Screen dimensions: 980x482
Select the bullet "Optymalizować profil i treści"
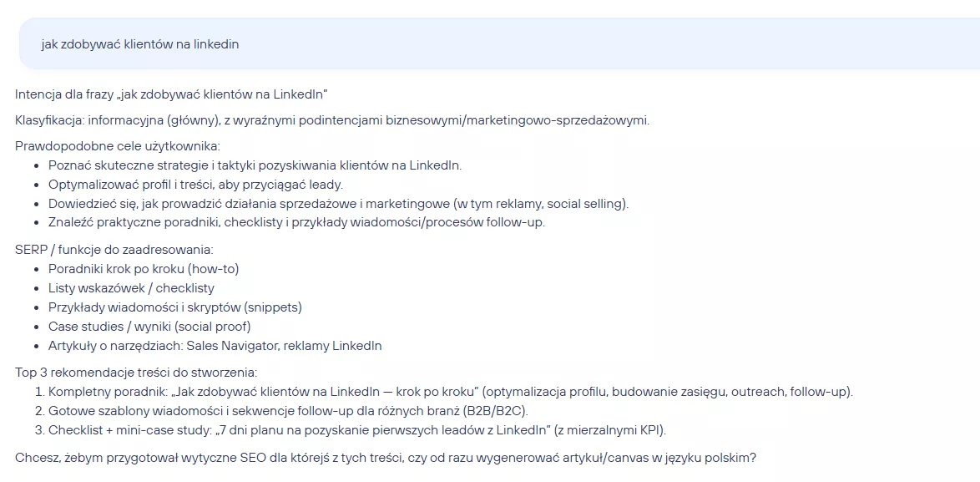[195, 185]
